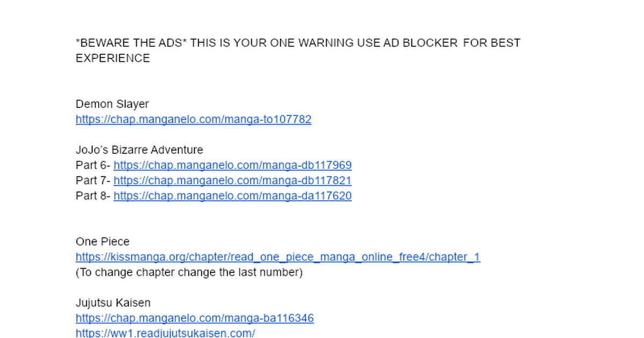Click the 'Part 7-' label text
Screen dimensions: 644x338
click(x=93, y=180)
